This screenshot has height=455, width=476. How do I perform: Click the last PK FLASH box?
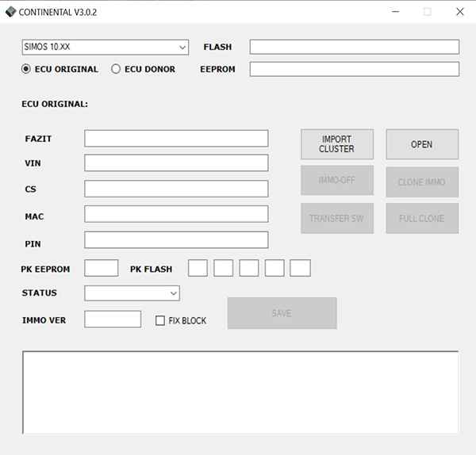click(300, 268)
